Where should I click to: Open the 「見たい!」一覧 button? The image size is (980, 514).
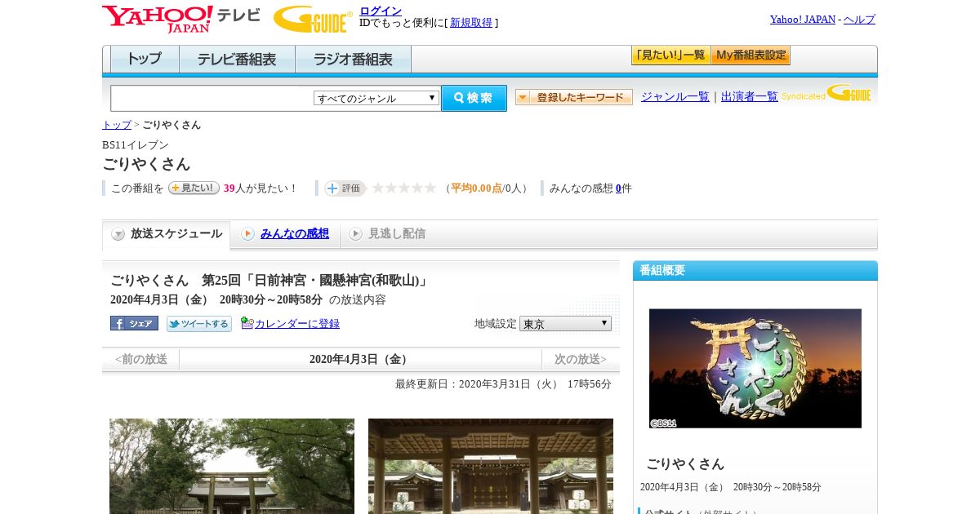[x=670, y=55]
